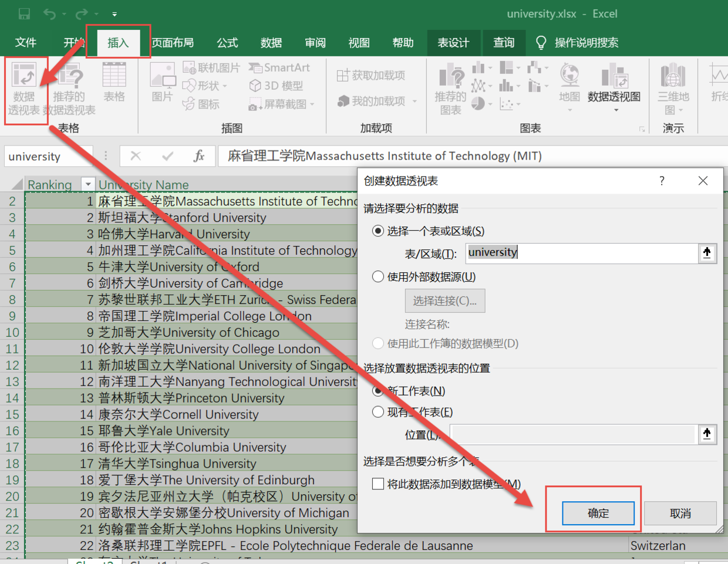This screenshot has width=728, height=564.
Task: Open the 数据透视表 (PivotTable) tool
Action: [x=24, y=90]
